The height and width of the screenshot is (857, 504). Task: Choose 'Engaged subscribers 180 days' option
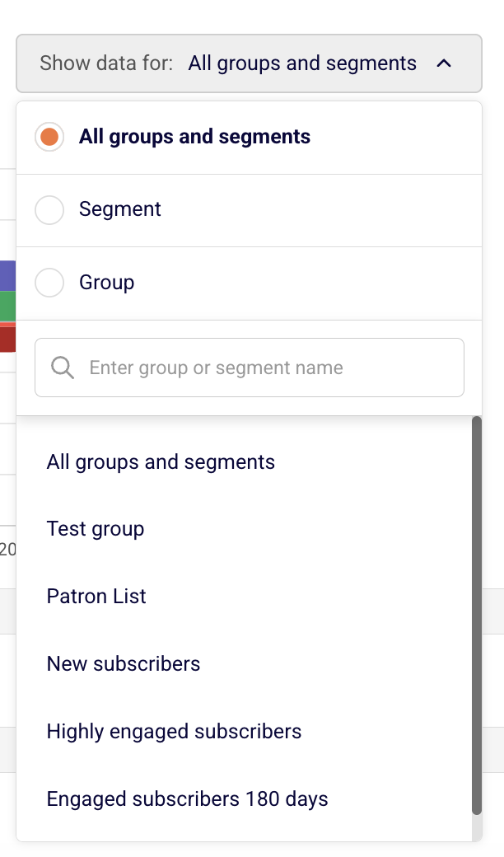click(x=187, y=799)
